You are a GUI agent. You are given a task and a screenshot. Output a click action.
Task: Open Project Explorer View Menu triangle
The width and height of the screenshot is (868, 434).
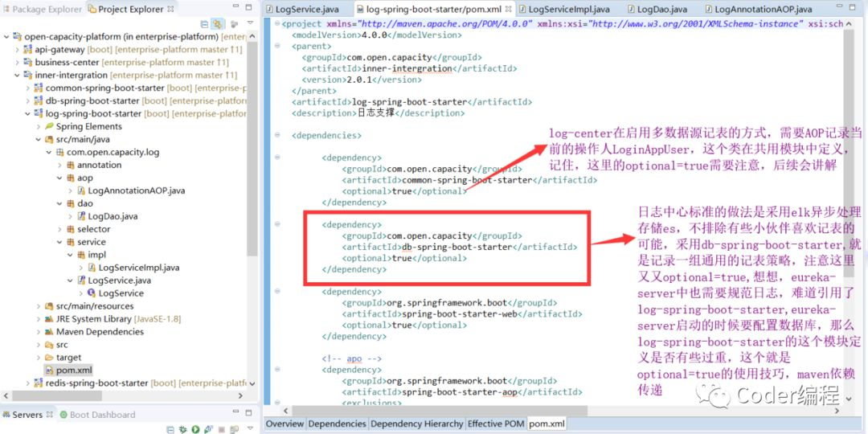pyautogui.click(x=250, y=24)
